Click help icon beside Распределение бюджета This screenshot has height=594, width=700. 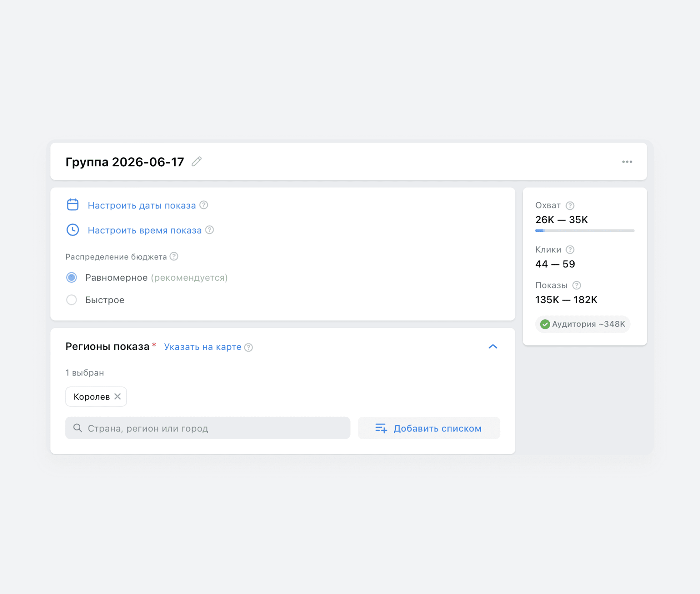(174, 256)
